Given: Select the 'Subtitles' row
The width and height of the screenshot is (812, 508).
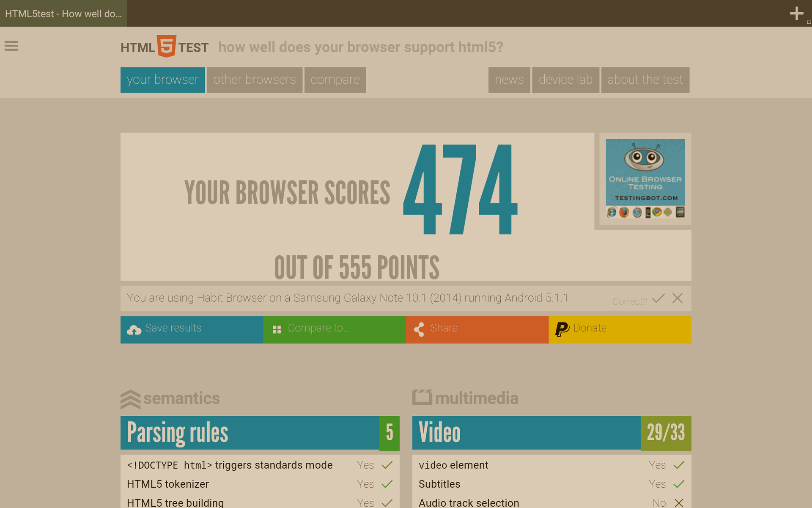Looking at the screenshot, I should (x=552, y=484).
